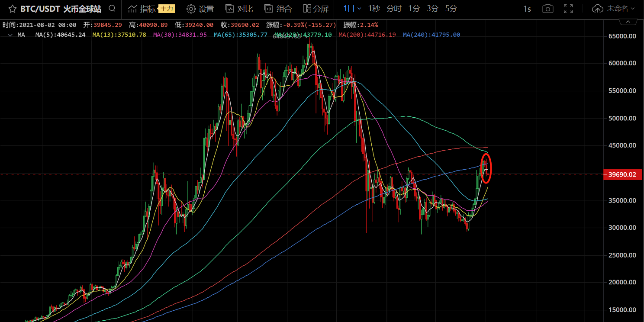The height and width of the screenshot is (322, 644).
Task: Switch to the 1分 timeframe
Action: tap(414, 8)
